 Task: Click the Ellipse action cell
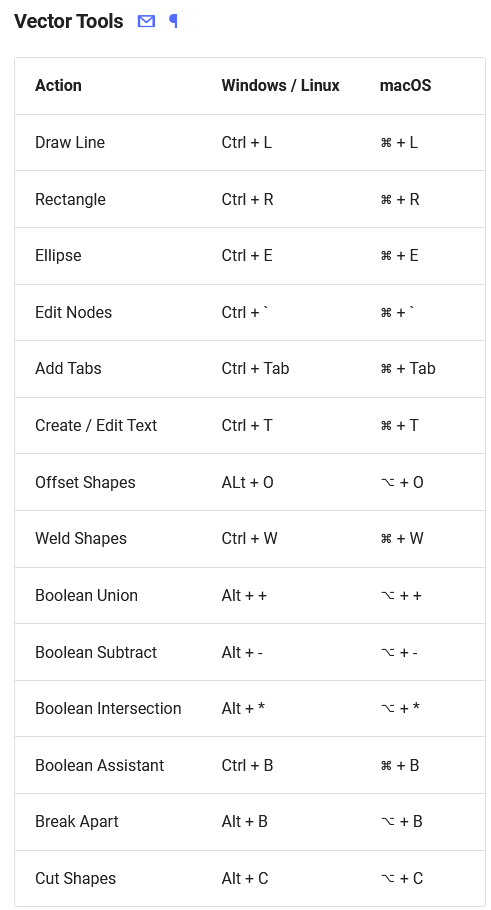coord(58,255)
